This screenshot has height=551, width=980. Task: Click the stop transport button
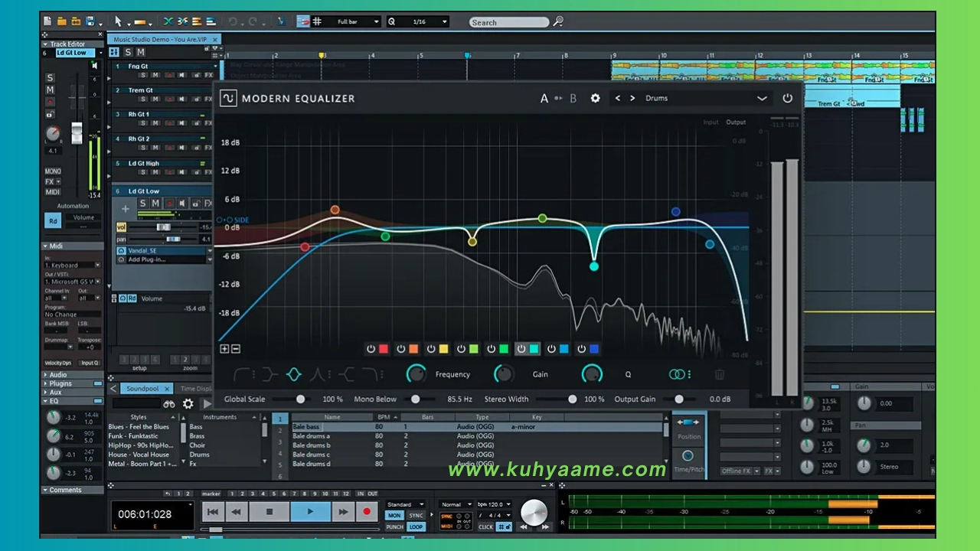(x=269, y=511)
